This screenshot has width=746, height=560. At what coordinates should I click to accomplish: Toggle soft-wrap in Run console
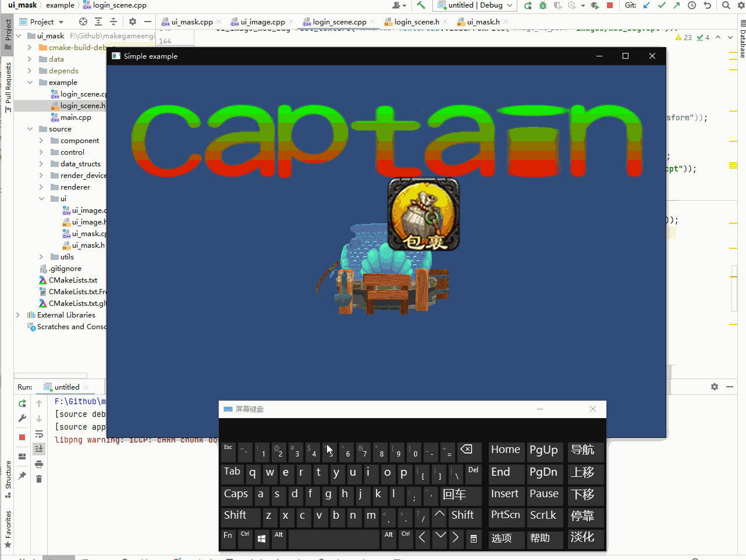point(39,434)
